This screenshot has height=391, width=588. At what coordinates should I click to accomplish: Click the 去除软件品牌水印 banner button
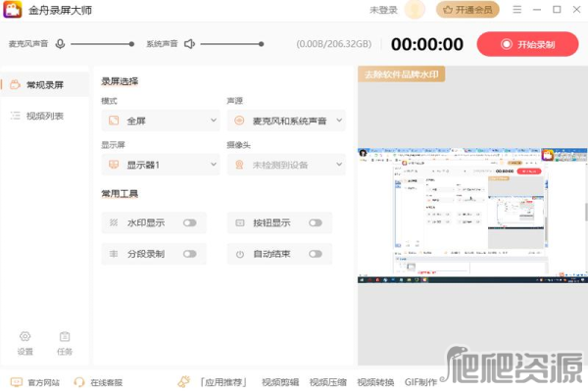(x=401, y=74)
